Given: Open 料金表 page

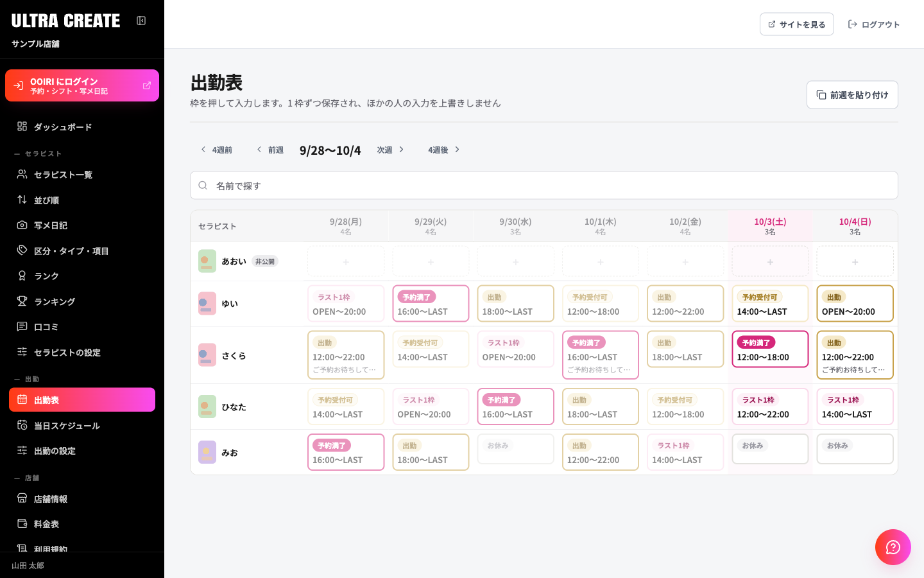Looking at the screenshot, I should click(82, 524).
